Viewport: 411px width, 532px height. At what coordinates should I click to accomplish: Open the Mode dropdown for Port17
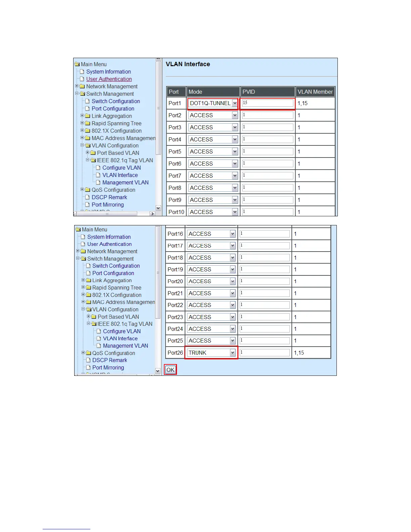211,246
